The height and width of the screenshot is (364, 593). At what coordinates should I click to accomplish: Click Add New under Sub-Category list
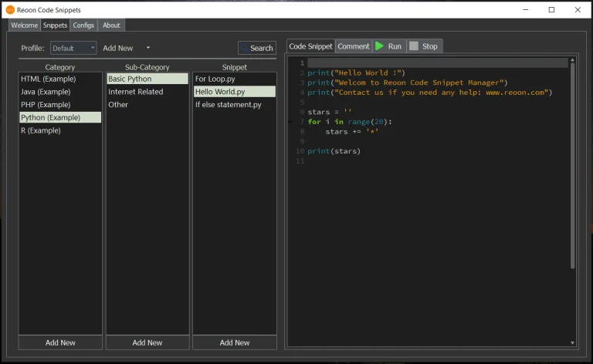[147, 342]
